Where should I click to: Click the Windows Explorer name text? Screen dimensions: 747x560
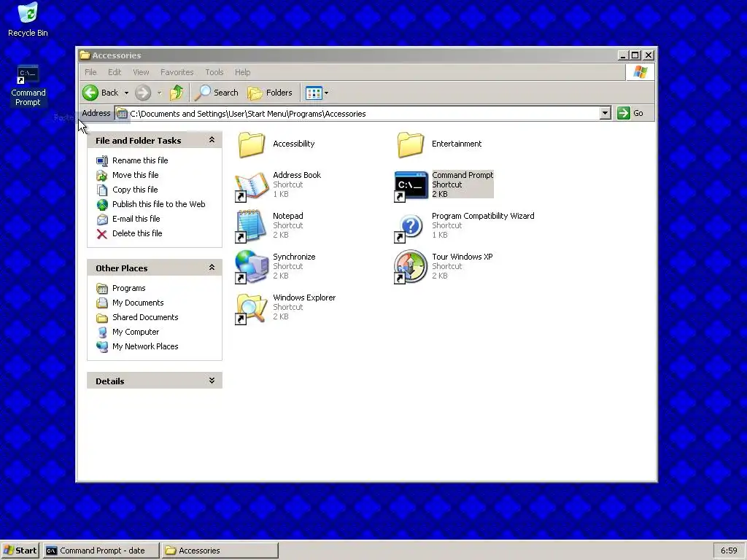tap(304, 297)
